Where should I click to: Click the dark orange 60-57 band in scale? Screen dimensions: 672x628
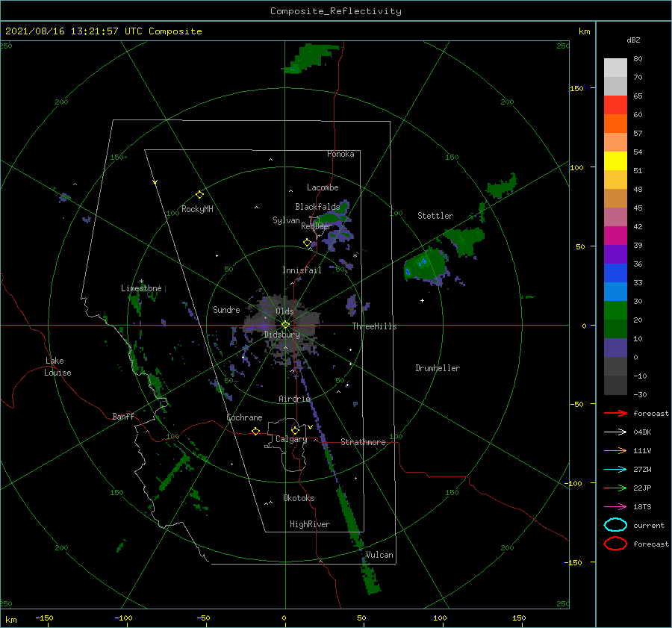[x=615, y=124]
